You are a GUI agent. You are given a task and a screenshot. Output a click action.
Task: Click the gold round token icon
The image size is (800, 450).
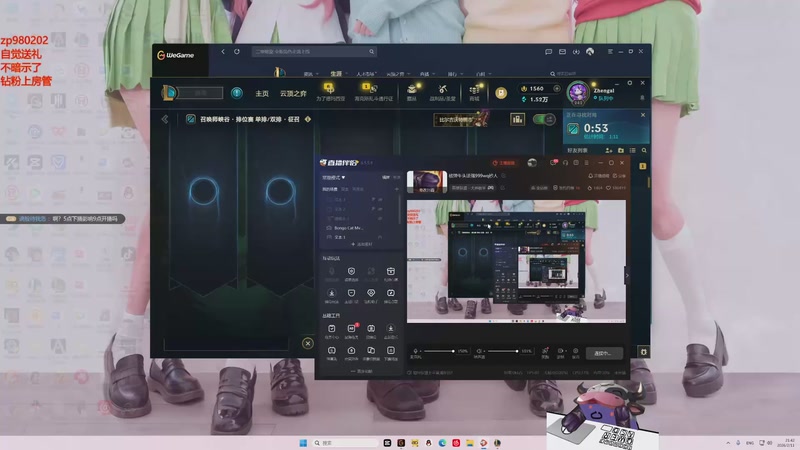[501, 93]
